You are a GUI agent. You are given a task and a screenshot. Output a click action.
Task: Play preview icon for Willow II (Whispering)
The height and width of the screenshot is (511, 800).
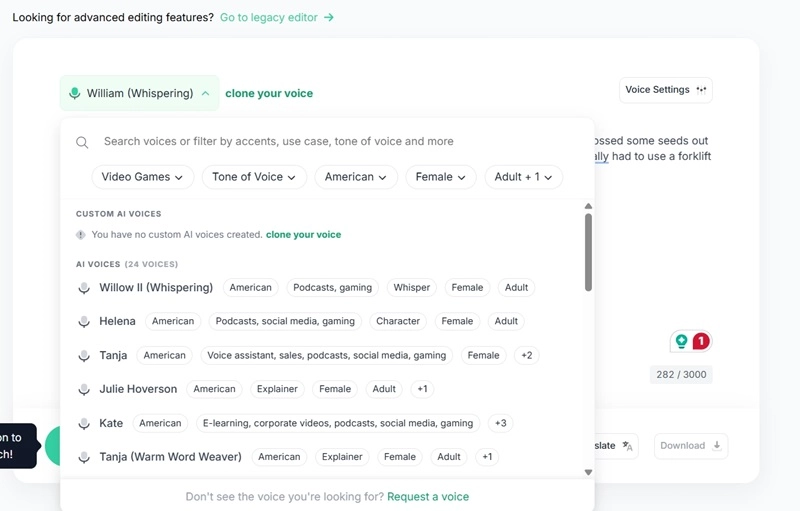(x=85, y=288)
